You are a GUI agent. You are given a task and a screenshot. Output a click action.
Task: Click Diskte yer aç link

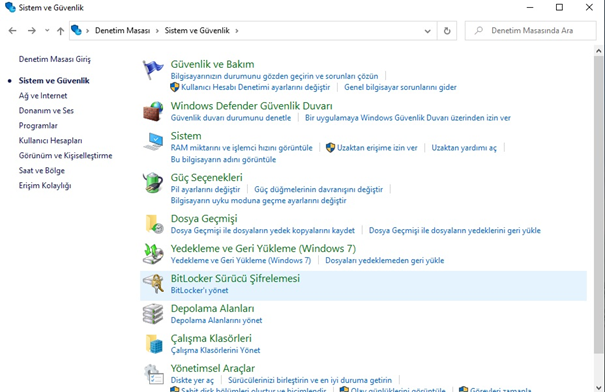point(192,380)
